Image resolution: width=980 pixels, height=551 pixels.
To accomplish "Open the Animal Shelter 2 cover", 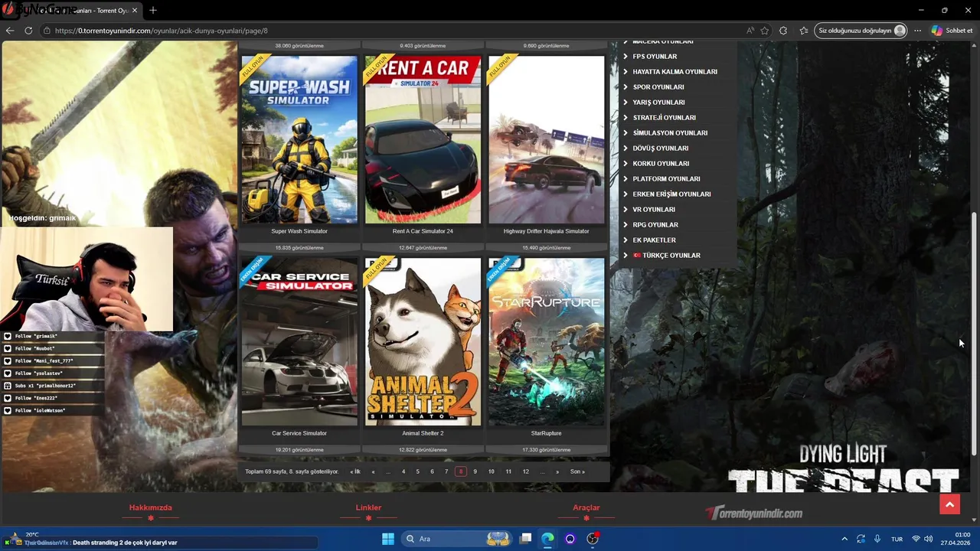I will pos(423,341).
